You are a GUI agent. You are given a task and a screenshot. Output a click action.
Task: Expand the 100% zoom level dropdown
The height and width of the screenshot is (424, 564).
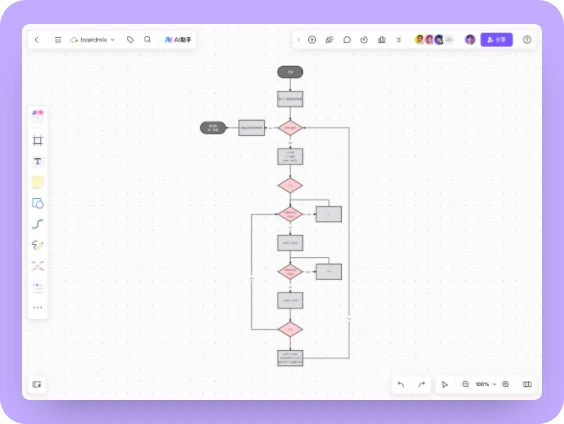click(486, 384)
